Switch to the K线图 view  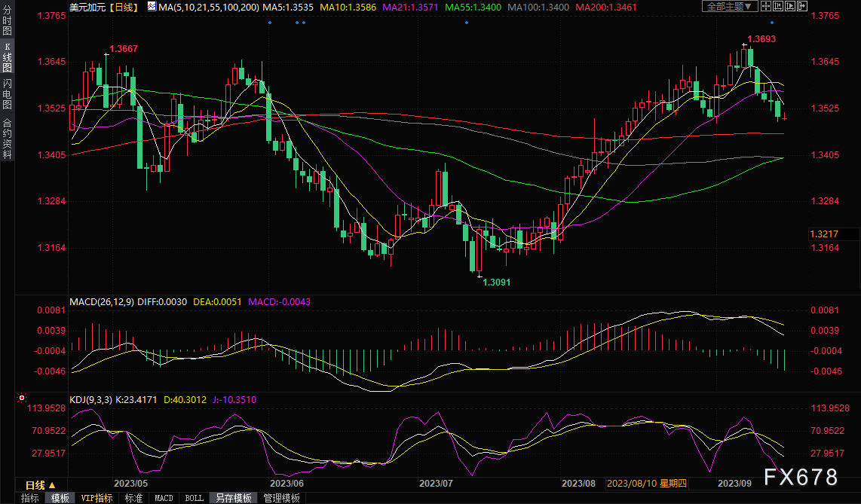pyautogui.click(x=7, y=57)
